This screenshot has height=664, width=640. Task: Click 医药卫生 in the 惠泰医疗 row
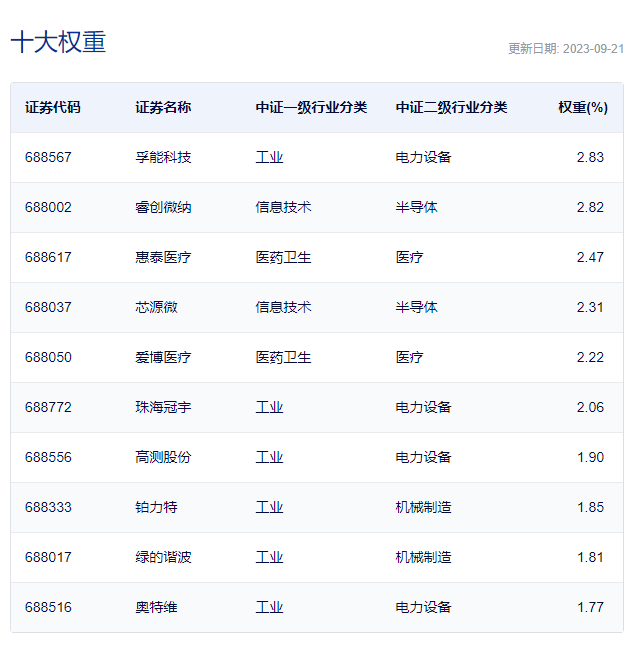(283, 257)
